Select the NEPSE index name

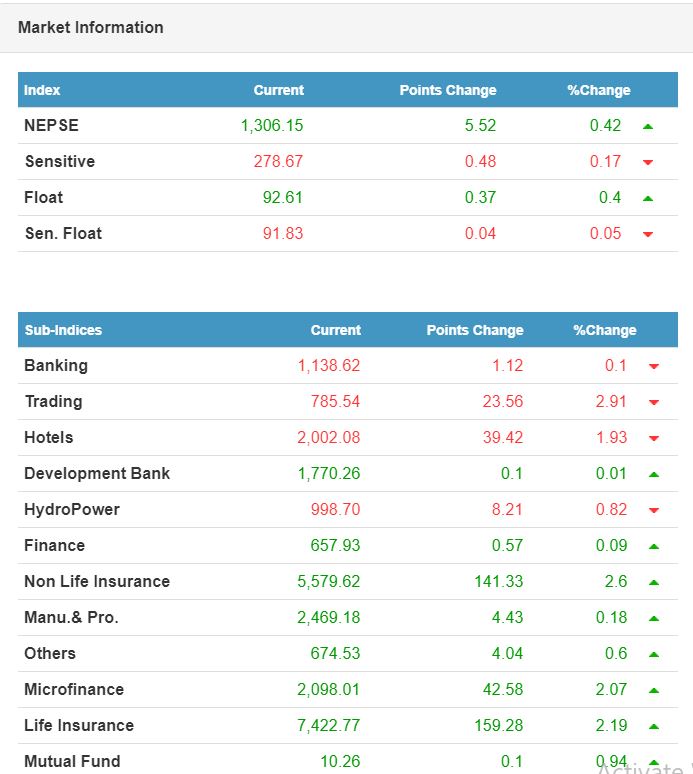point(51,126)
